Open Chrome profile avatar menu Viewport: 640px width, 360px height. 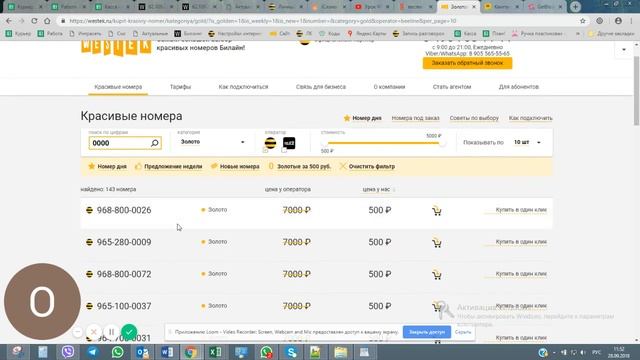pos(618,21)
